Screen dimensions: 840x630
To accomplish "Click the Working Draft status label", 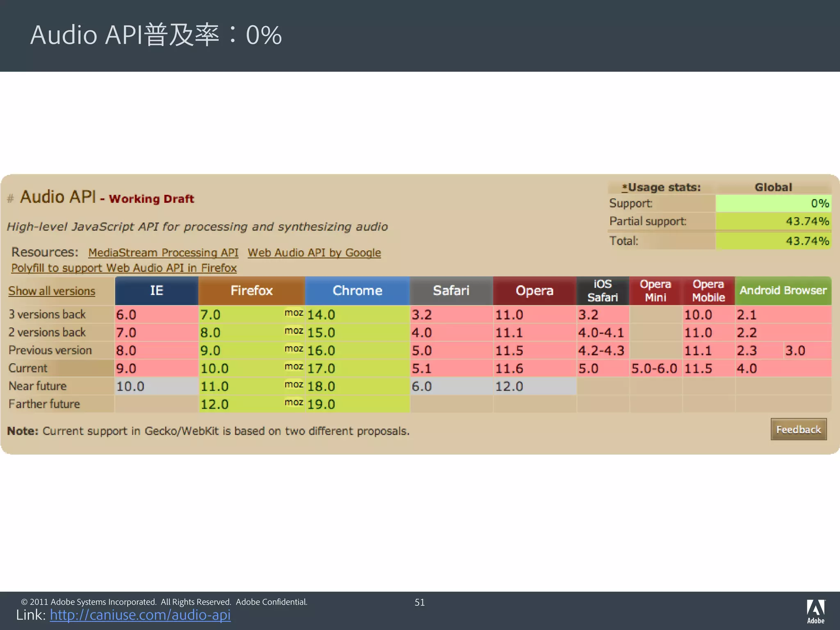I will (151, 199).
